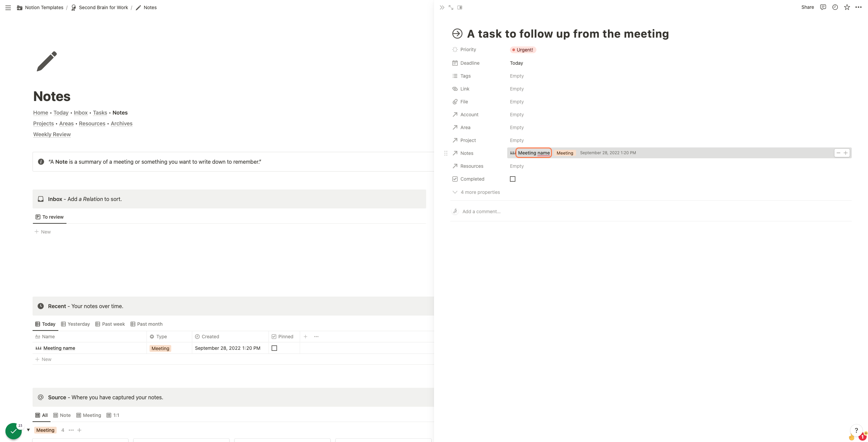Click the drag handle beside Notes property
This screenshot has height=442, width=868.
[446, 153]
